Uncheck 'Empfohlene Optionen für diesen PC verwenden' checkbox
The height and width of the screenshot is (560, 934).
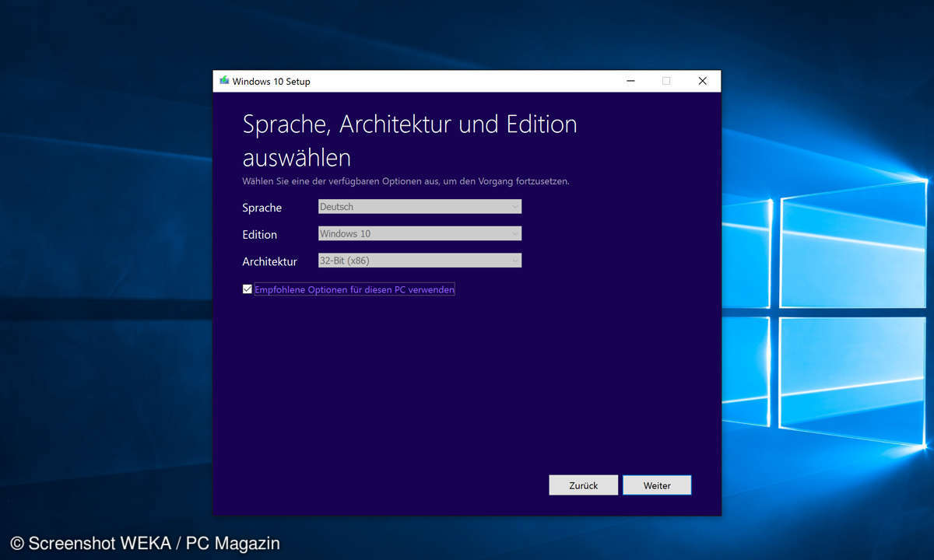[248, 289]
